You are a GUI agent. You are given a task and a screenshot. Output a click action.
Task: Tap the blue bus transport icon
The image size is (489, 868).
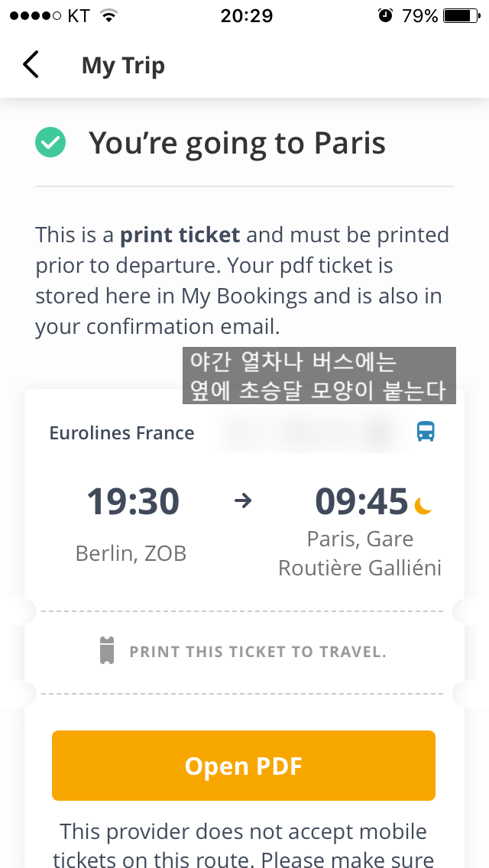(426, 432)
